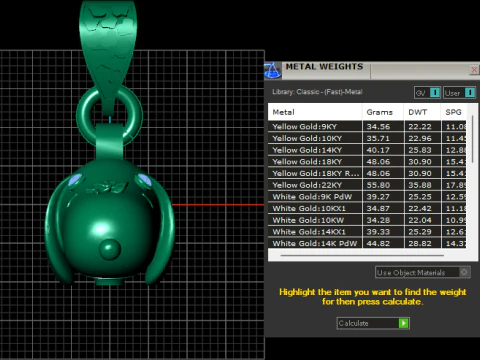Click the Grams column header
480x360 pixels.
pyautogui.click(x=383, y=112)
